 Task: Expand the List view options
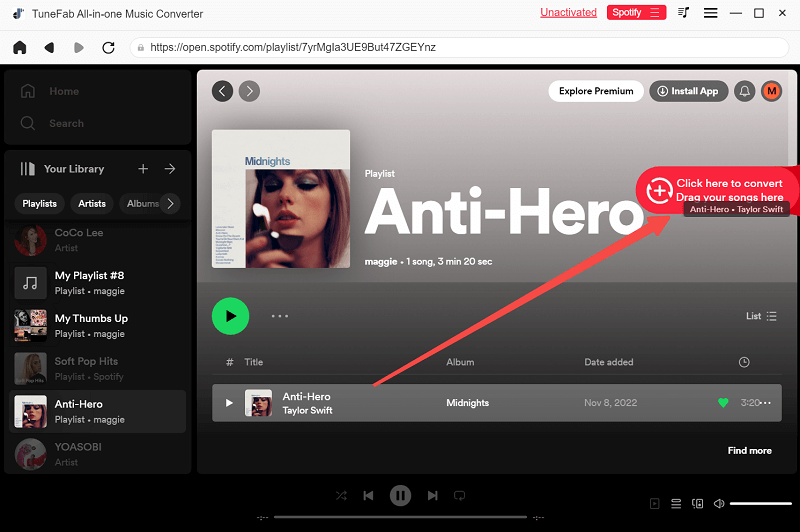[761, 316]
